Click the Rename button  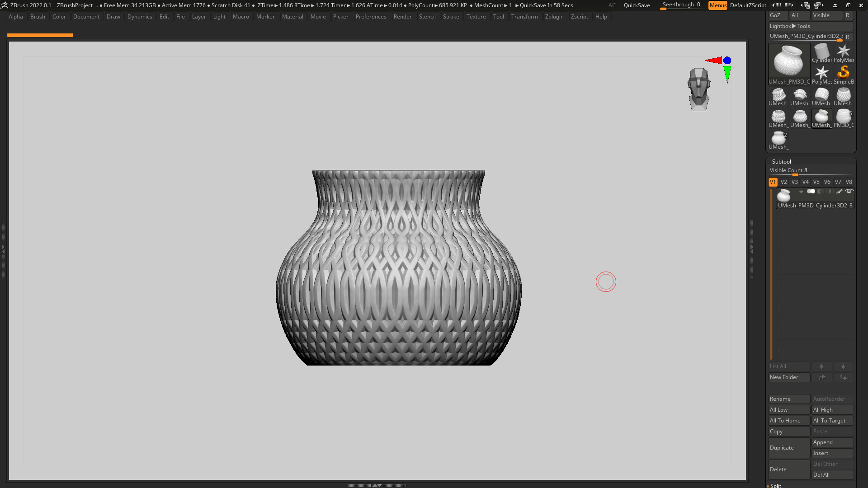[x=789, y=399]
